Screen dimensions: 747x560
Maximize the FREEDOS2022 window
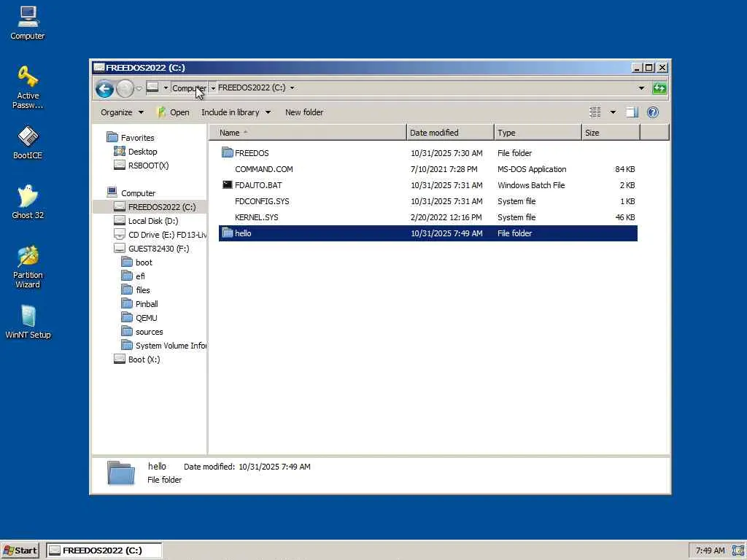click(649, 68)
